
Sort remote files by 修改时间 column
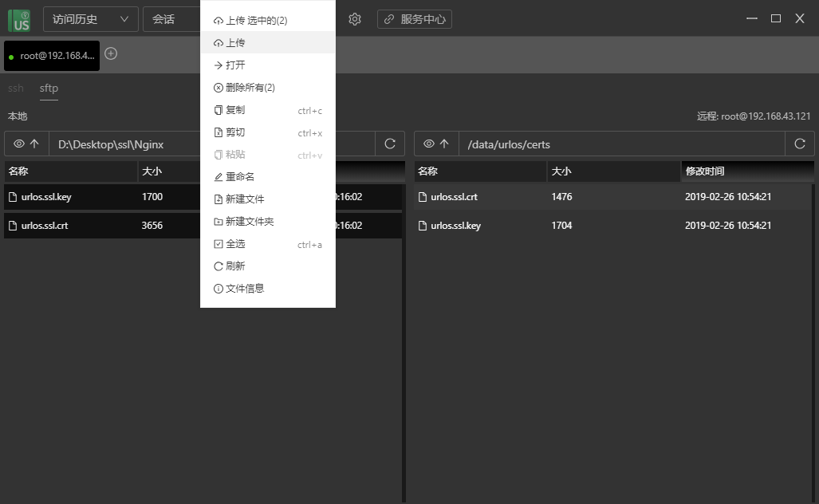tap(704, 171)
